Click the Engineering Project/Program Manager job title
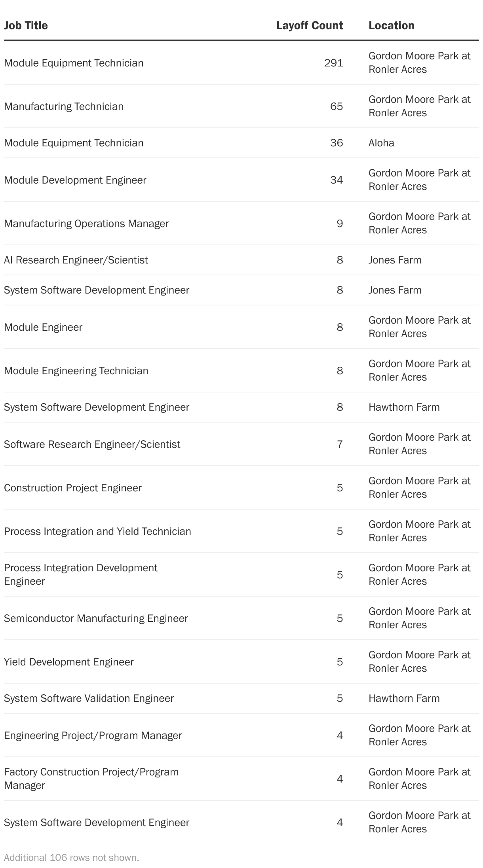The width and height of the screenshot is (483, 868). pyautogui.click(x=93, y=735)
